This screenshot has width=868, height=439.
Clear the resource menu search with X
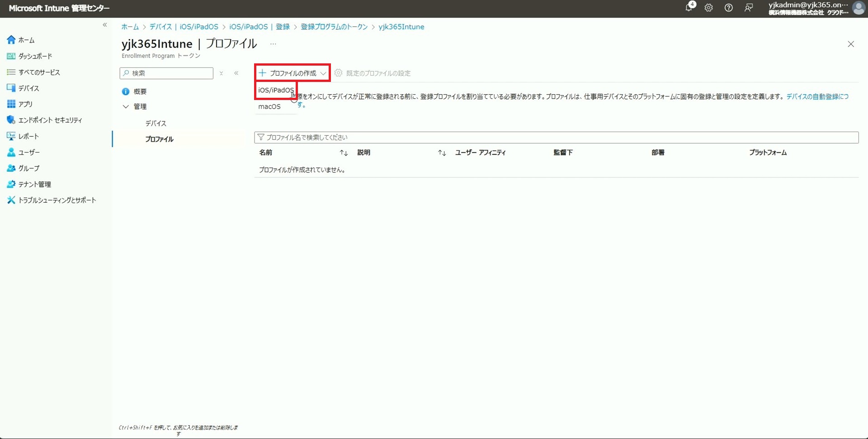click(x=221, y=73)
